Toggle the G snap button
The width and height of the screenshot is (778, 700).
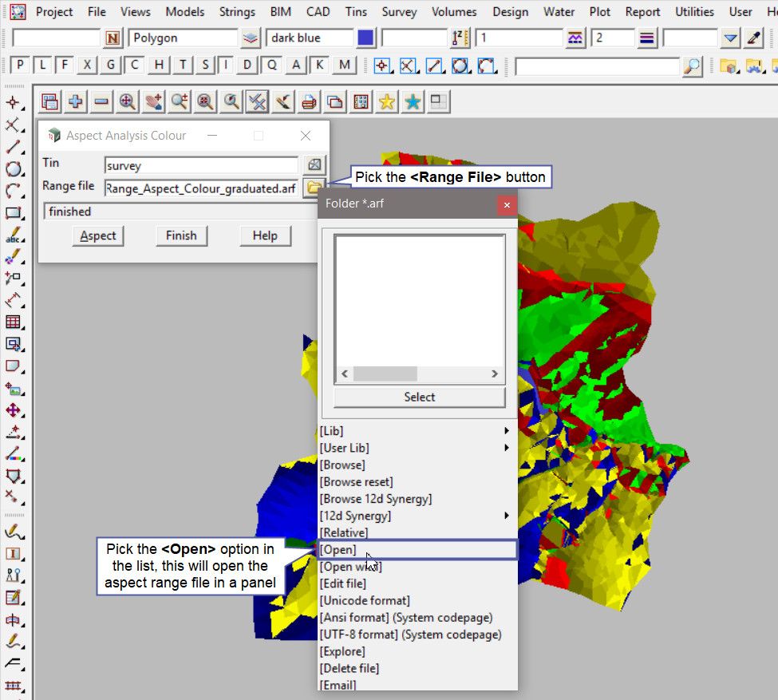[x=111, y=65]
